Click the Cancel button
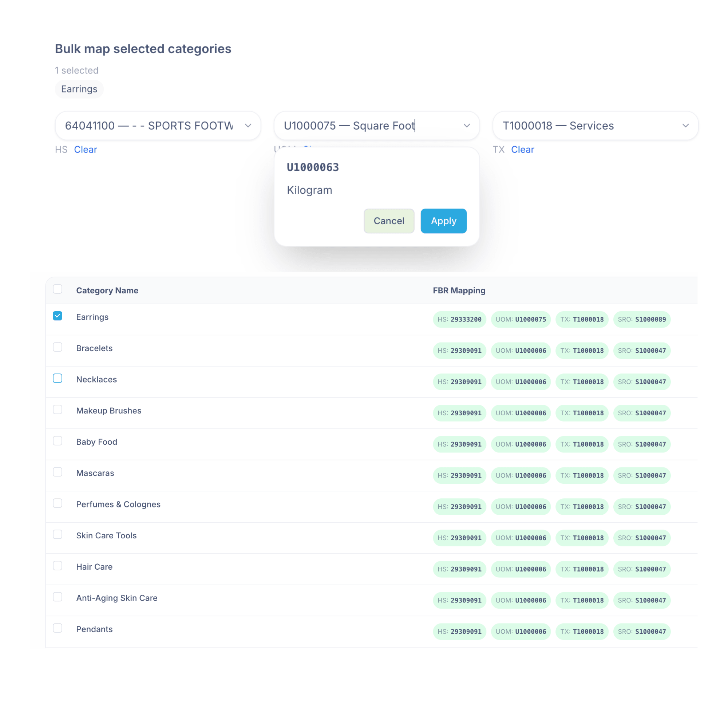The height and width of the screenshot is (728, 728). point(389,221)
